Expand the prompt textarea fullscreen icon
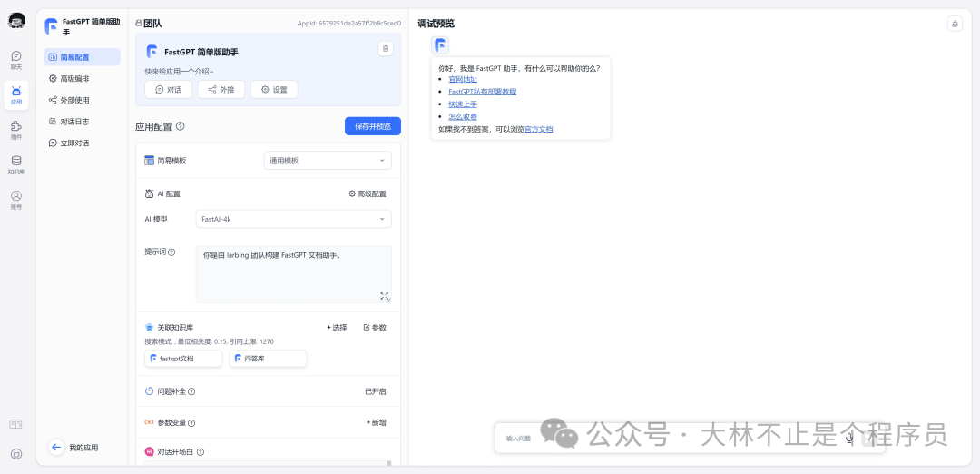The height and width of the screenshot is (474, 980). coord(385,295)
